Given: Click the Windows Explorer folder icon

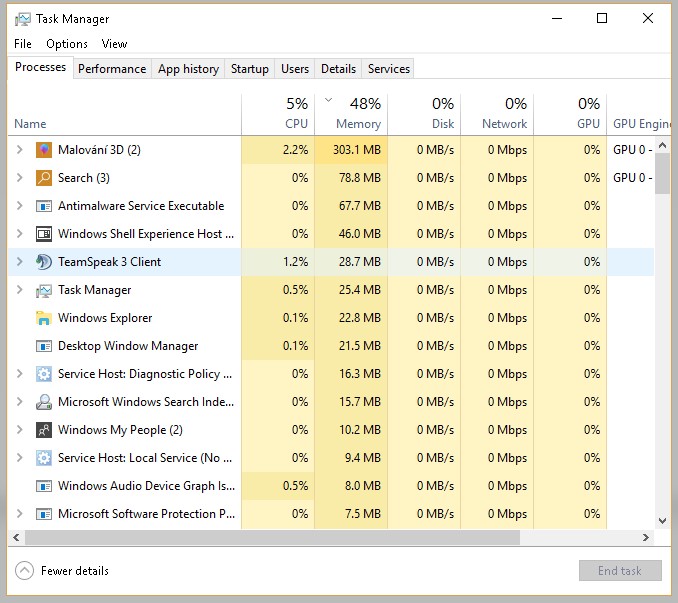Looking at the screenshot, I should [x=44, y=318].
